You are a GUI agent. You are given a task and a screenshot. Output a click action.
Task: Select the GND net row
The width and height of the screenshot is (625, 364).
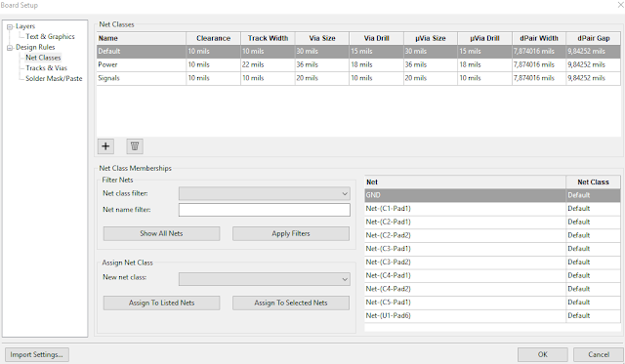(x=492, y=195)
